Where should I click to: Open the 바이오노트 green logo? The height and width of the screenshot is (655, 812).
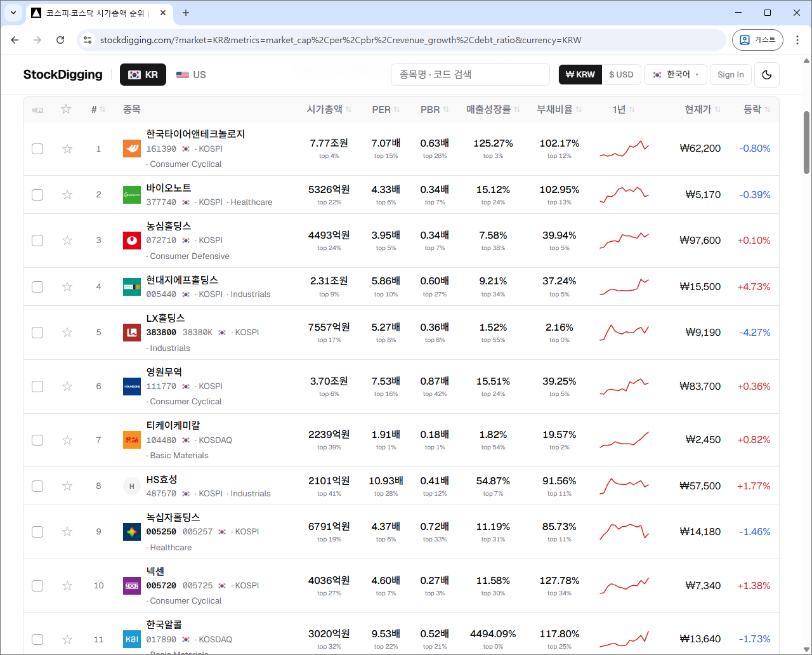(132, 195)
